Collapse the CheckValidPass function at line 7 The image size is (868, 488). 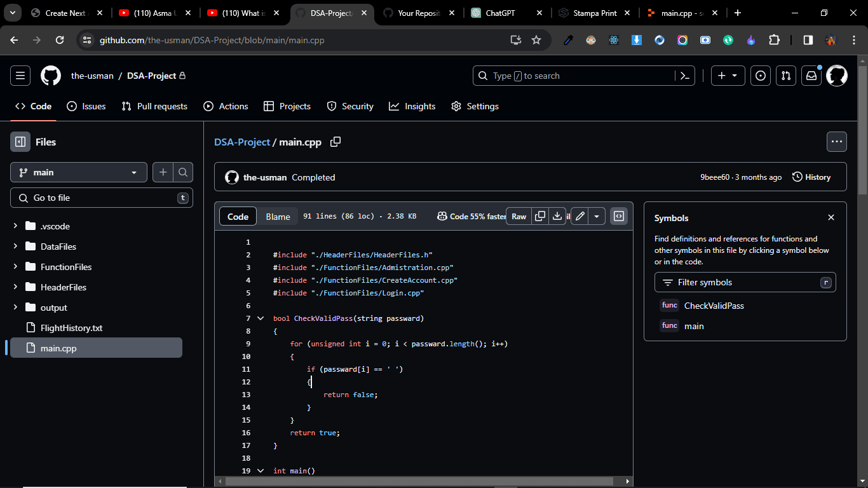(261, 318)
